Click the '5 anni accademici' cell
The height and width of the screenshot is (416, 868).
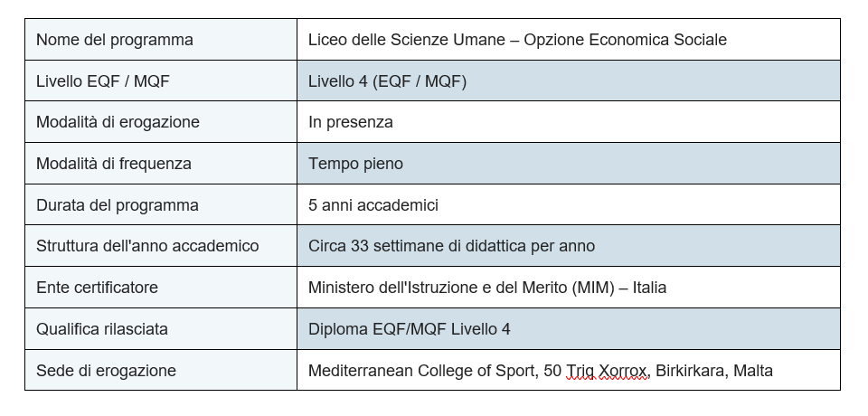569,204
